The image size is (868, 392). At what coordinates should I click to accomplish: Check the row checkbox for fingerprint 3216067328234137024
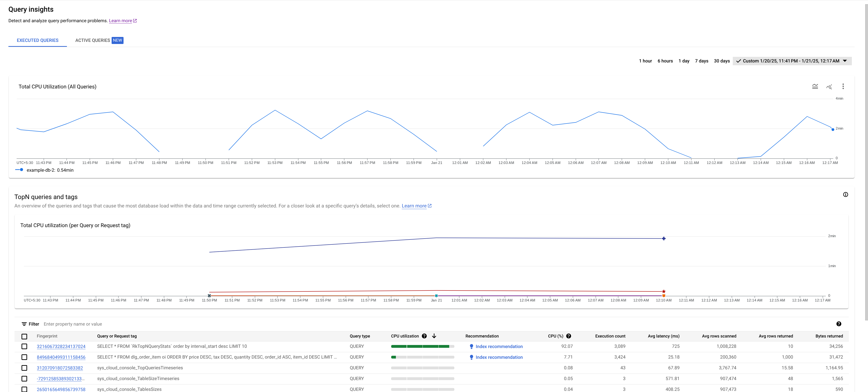coord(24,346)
